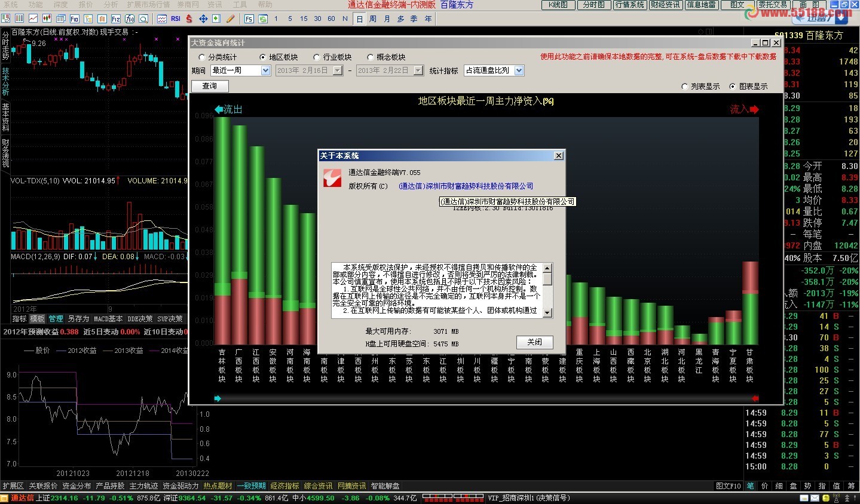Viewport: 860px width, 504px height.
Task: Click the magnifier search toolbar icon
Action: click(x=143, y=19)
